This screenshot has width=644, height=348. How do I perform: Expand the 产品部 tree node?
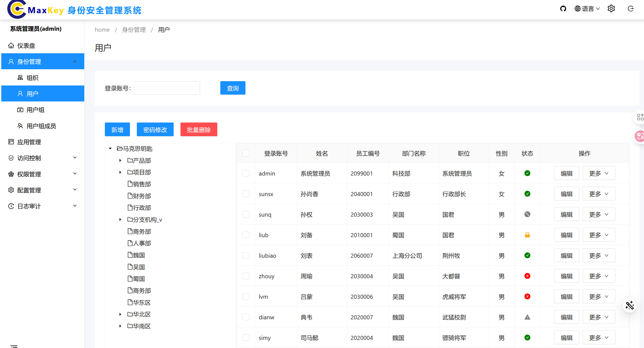coord(120,161)
